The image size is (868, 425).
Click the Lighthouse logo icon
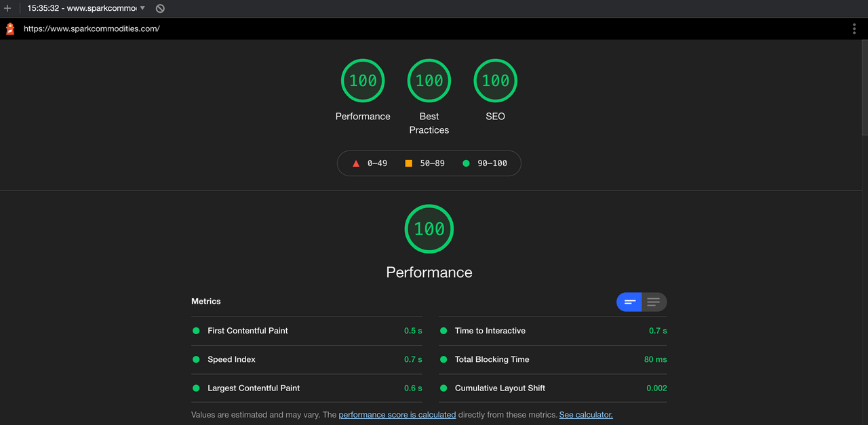click(9, 28)
